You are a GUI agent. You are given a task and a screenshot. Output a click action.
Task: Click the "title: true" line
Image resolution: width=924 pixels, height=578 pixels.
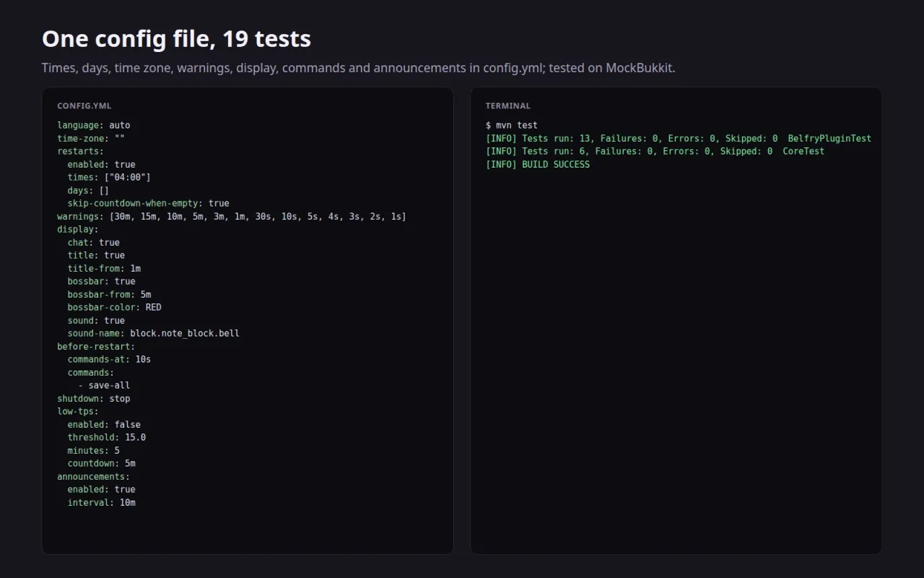click(x=97, y=255)
